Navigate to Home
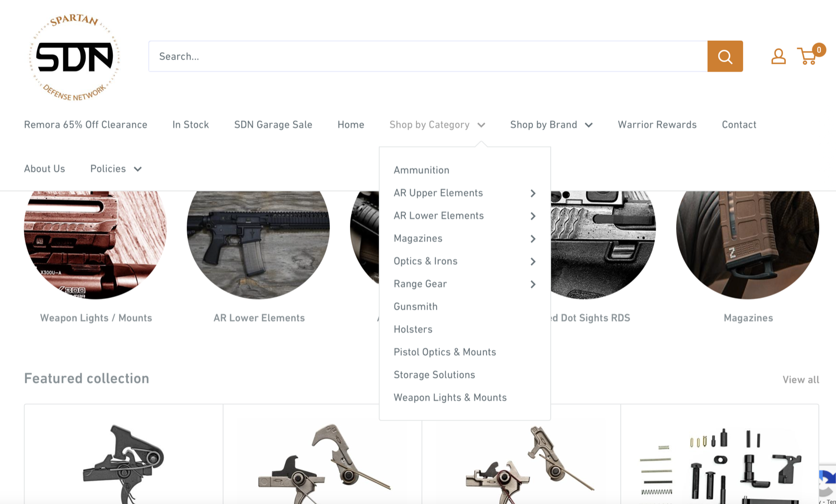 click(x=351, y=125)
